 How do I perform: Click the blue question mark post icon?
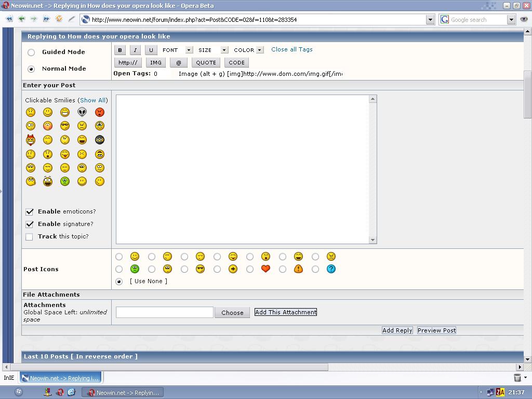pos(331,269)
